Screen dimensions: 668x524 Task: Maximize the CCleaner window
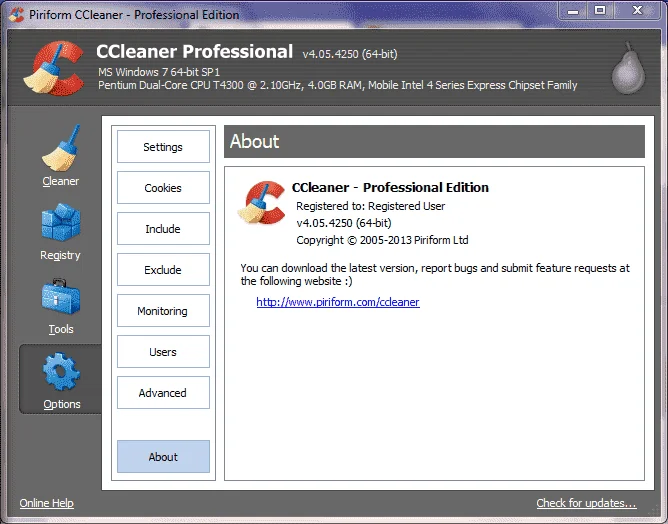coord(600,11)
